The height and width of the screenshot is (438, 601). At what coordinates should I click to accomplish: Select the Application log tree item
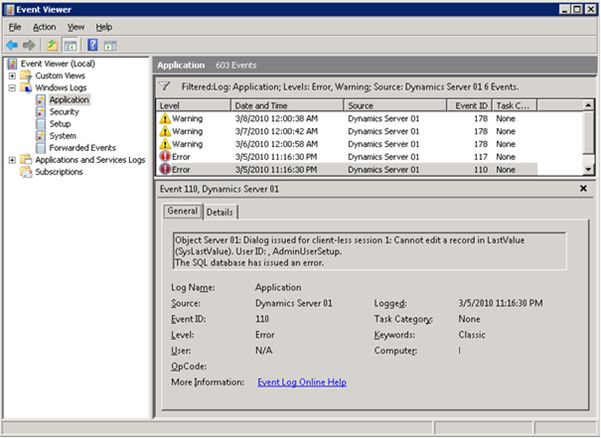click(69, 100)
